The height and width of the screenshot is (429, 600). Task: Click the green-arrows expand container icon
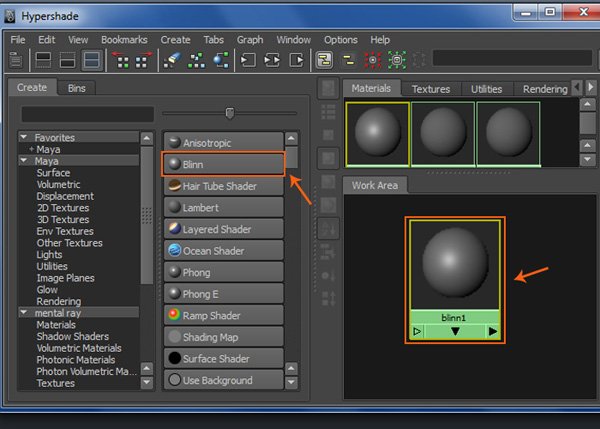click(x=397, y=60)
